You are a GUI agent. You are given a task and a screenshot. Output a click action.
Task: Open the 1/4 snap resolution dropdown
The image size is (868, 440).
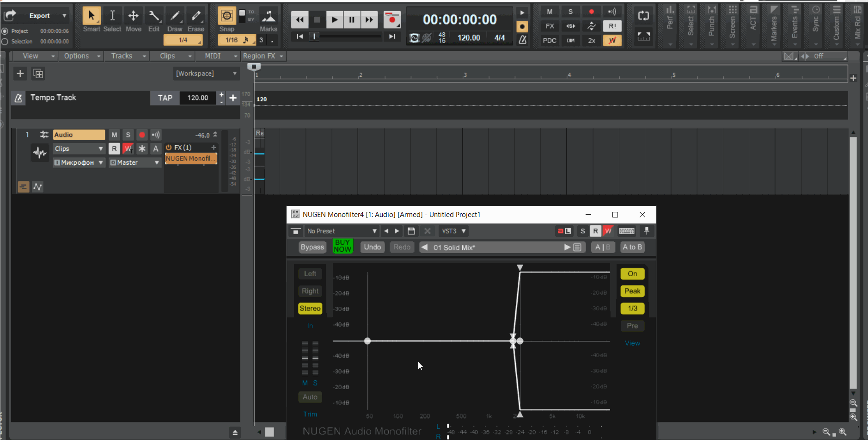tap(183, 40)
